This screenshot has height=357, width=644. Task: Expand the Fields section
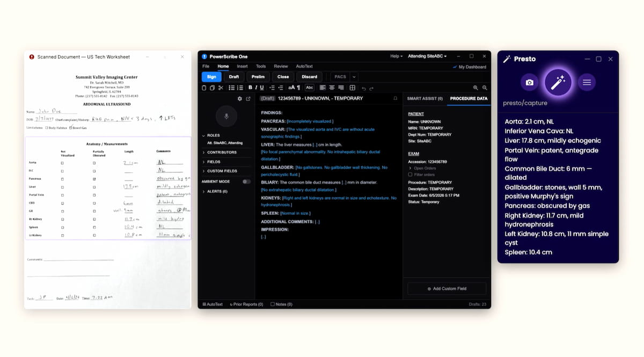[x=211, y=162]
